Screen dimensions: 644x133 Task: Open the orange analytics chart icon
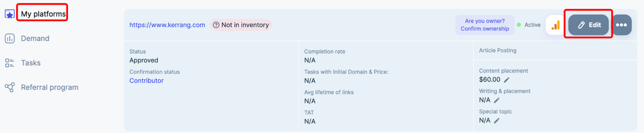555,25
